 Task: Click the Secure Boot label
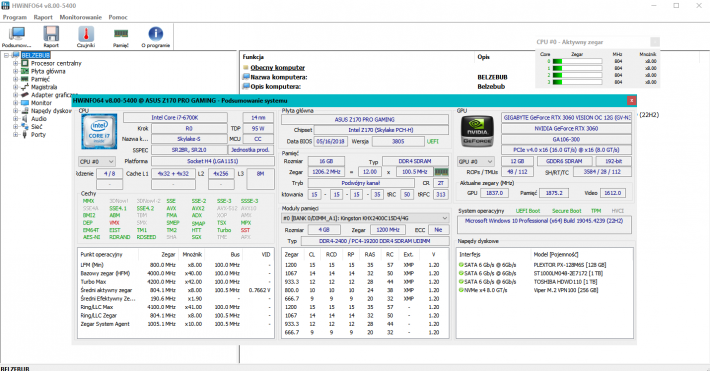tap(566, 211)
